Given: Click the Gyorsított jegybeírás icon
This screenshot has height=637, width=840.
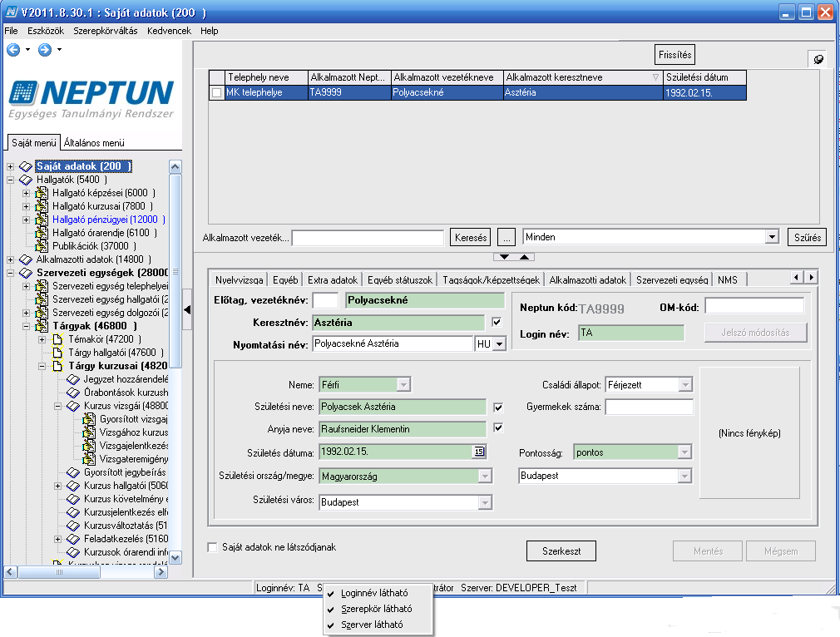Looking at the screenshot, I should point(73,472).
